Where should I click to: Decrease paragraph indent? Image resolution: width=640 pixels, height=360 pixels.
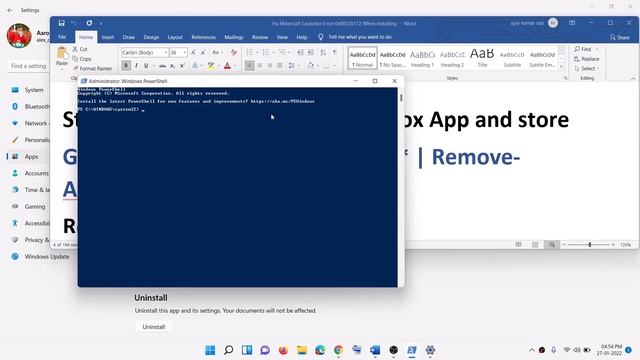coord(300,52)
